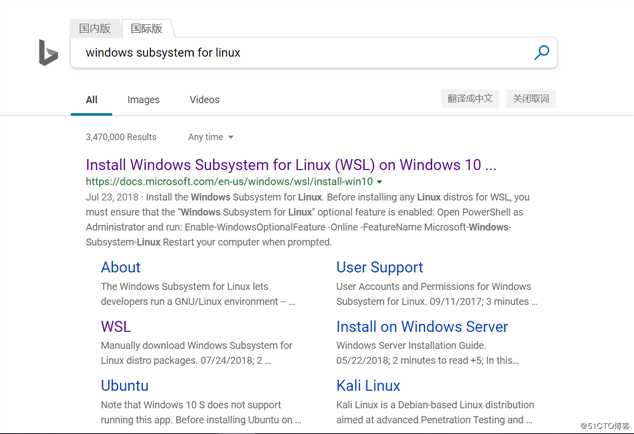This screenshot has width=634, height=434.
Task: Click the docs.microsoft.com green URL text
Action: pyautogui.click(x=229, y=182)
